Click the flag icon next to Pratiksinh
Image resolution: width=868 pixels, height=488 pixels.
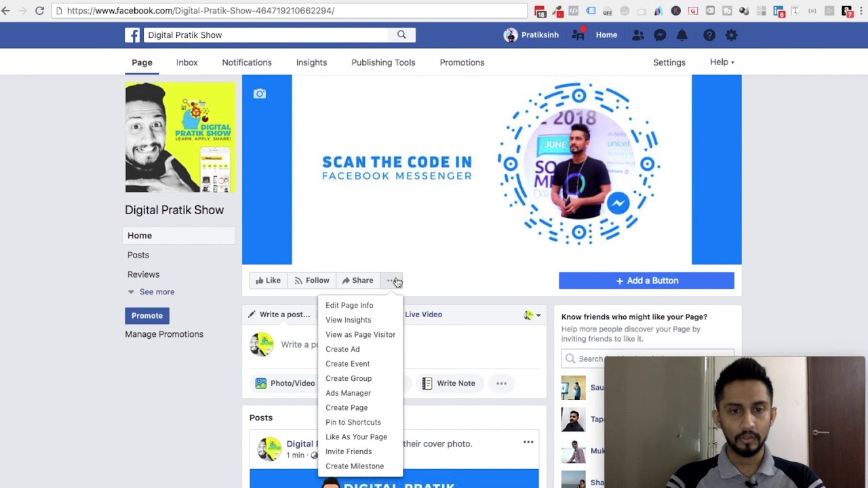578,35
